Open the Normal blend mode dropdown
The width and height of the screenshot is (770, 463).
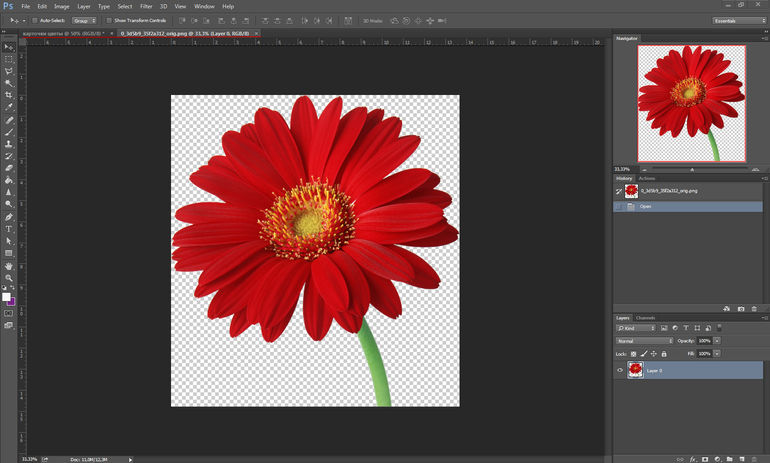644,341
